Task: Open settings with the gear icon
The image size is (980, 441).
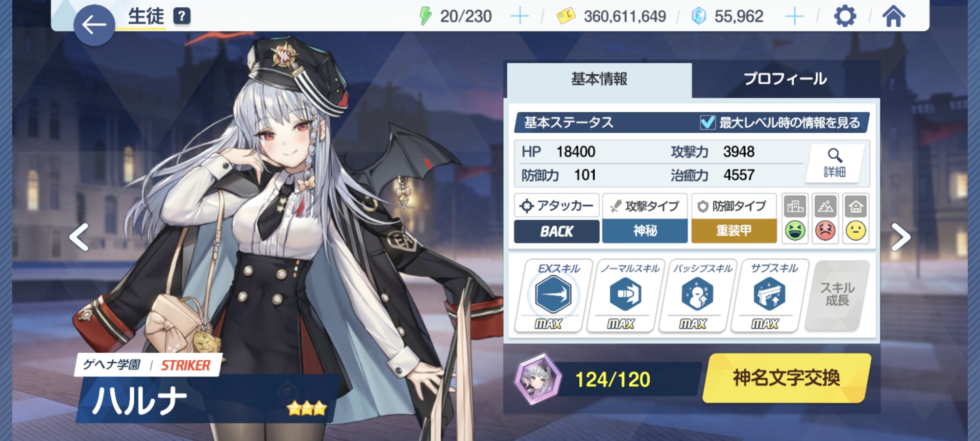Action: point(845,16)
